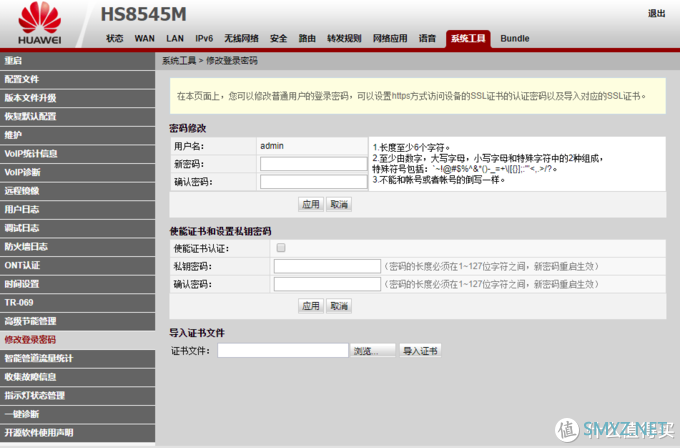The width and height of the screenshot is (680, 448).
Task: Click the 退出 logout link
Action: coord(657,13)
